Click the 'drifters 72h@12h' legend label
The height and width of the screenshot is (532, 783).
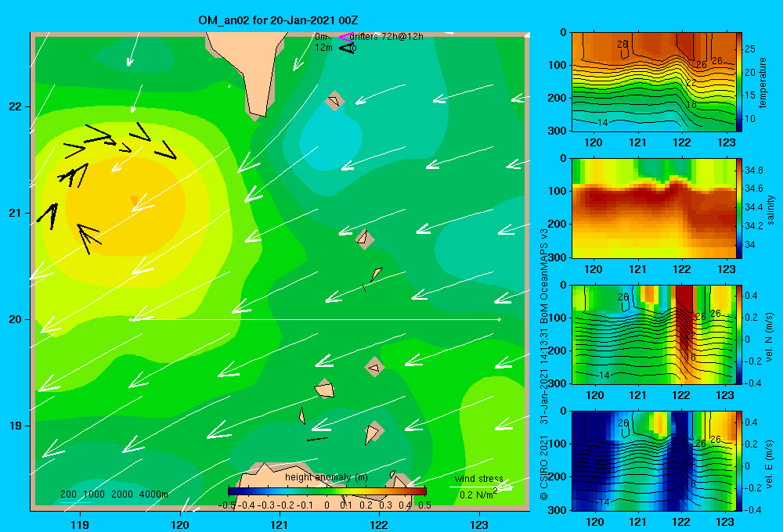[387, 37]
